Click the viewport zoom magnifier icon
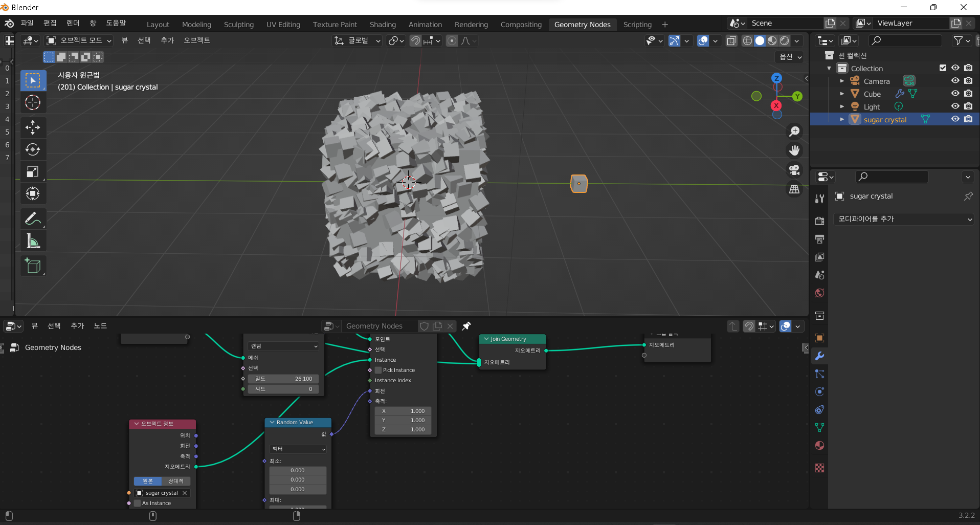The height and width of the screenshot is (525, 980). pos(794,132)
